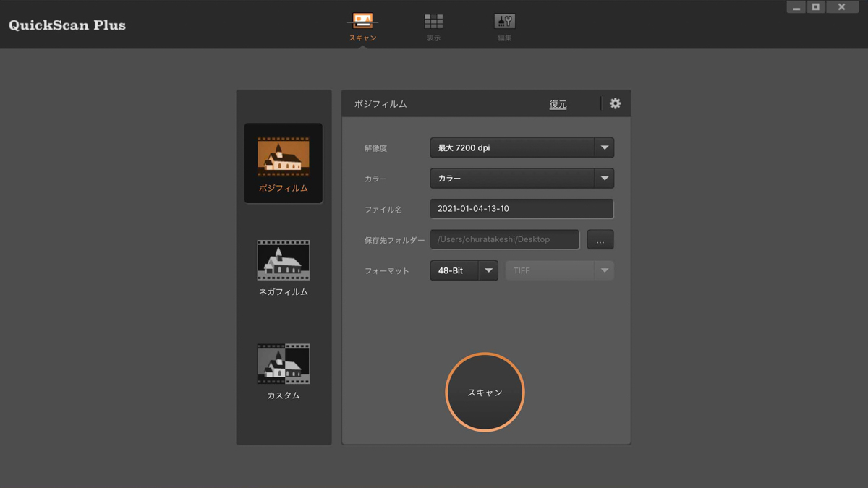Browse save folder using the ... button
This screenshot has height=488, width=868.
click(600, 239)
